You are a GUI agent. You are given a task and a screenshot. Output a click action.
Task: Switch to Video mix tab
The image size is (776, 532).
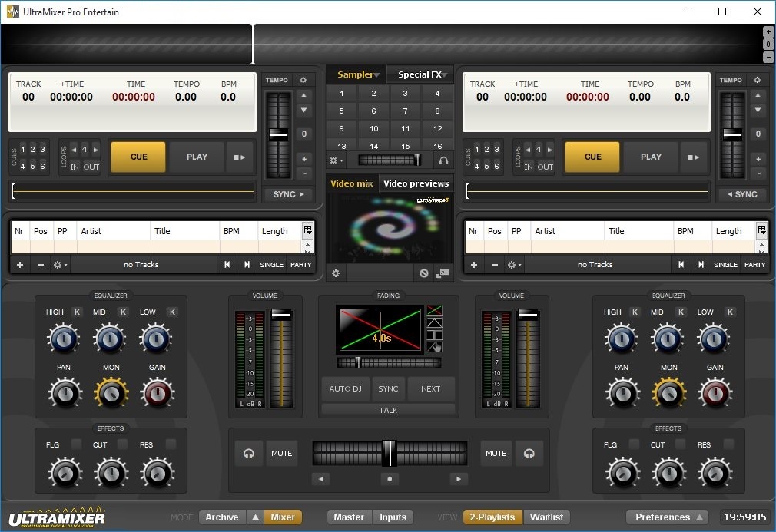click(351, 183)
